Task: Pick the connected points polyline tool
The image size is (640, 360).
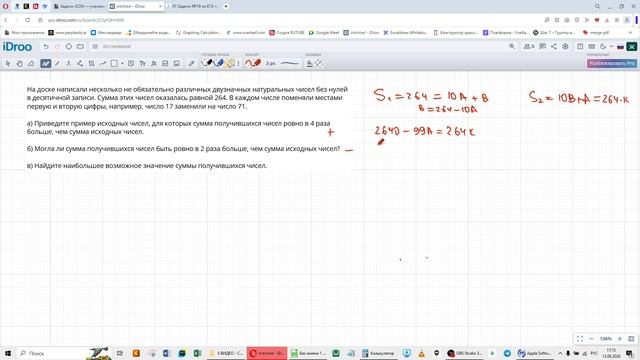Action: (80, 64)
